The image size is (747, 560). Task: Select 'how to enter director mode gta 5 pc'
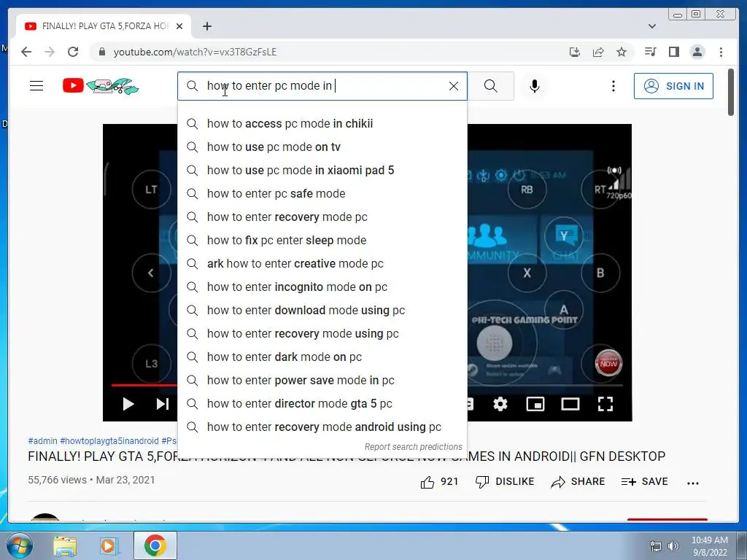point(322,404)
